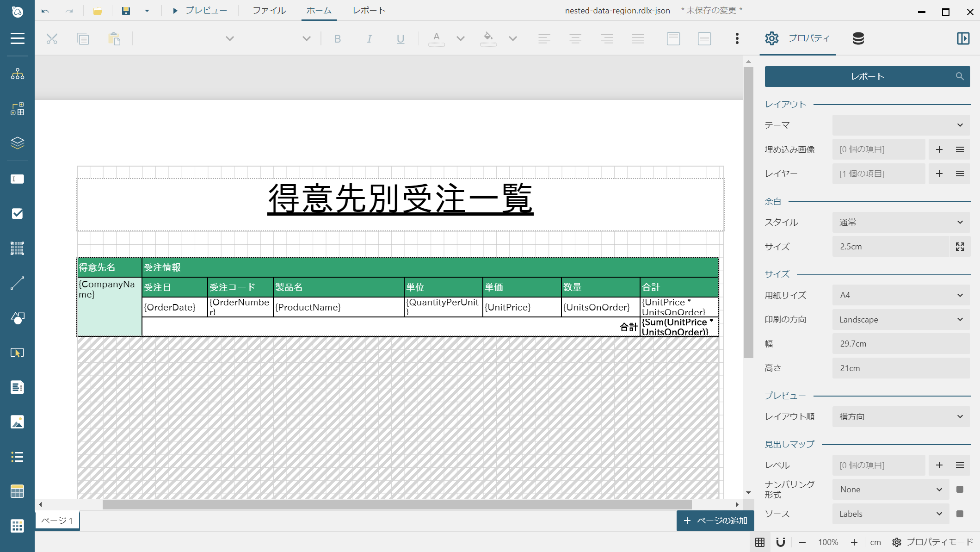
Task: Select the List control in toolbox
Action: 17,457
